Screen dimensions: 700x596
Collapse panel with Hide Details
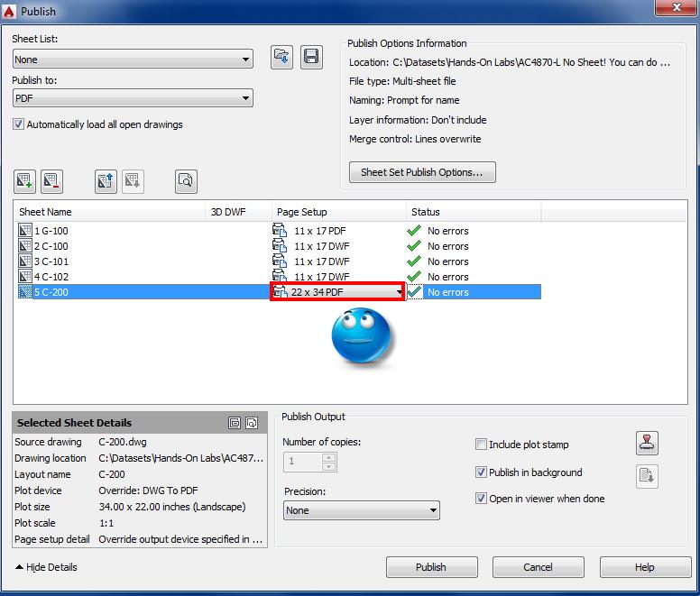pyautogui.click(x=46, y=567)
